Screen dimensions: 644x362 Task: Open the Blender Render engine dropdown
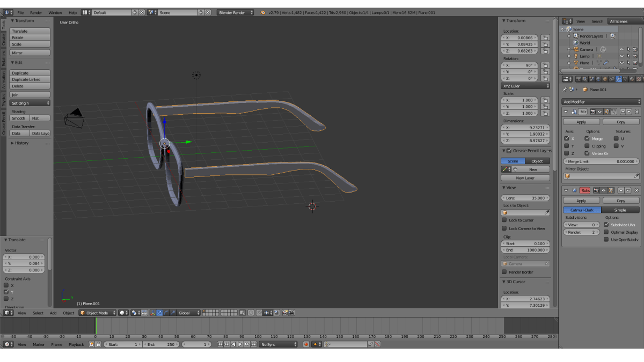[x=236, y=12]
